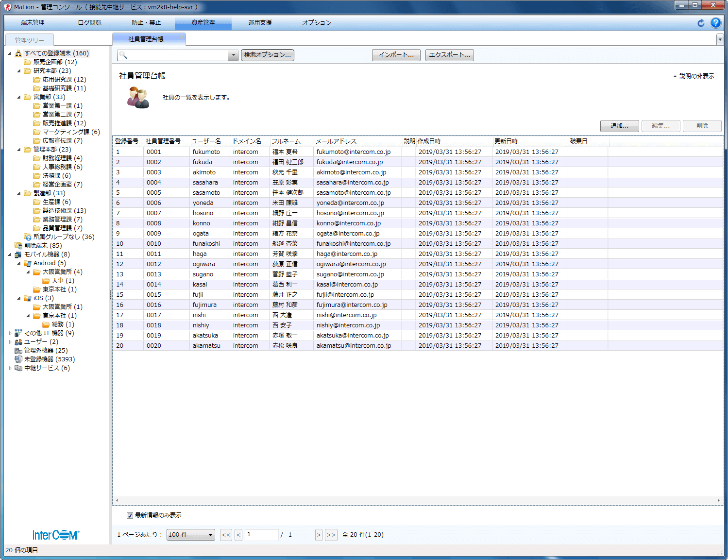Open the 100 件 per-page dropdown
Image resolution: width=728 pixels, height=560 pixels.
(190, 535)
